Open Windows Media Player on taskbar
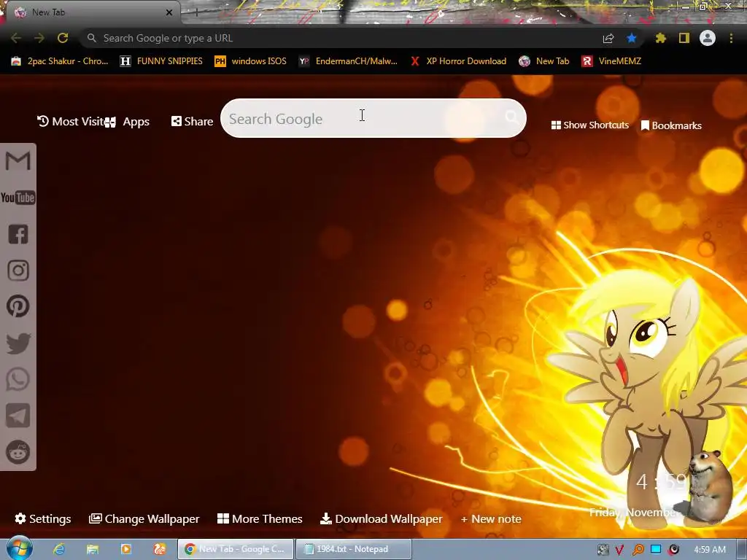Viewport: 747px width, 560px height. [126, 549]
